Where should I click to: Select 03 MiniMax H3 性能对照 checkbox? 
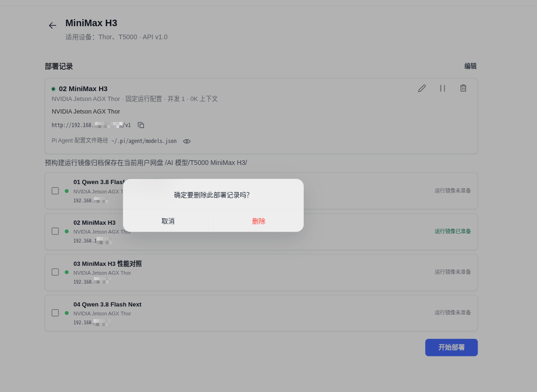point(55,272)
